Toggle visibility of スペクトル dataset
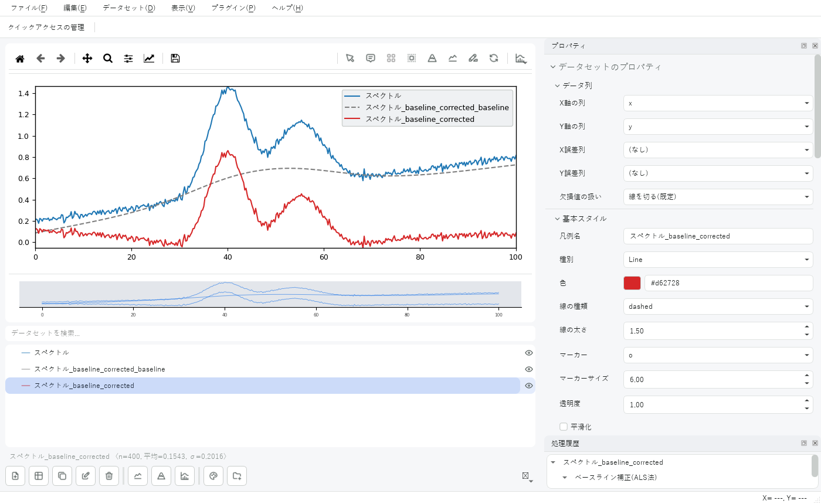The height and width of the screenshot is (504, 821). pyautogui.click(x=529, y=353)
